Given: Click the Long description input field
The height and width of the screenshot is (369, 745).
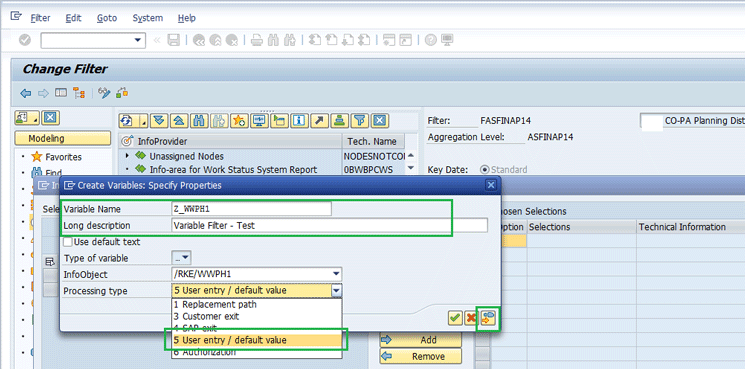Looking at the screenshot, I should tap(329, 225).
